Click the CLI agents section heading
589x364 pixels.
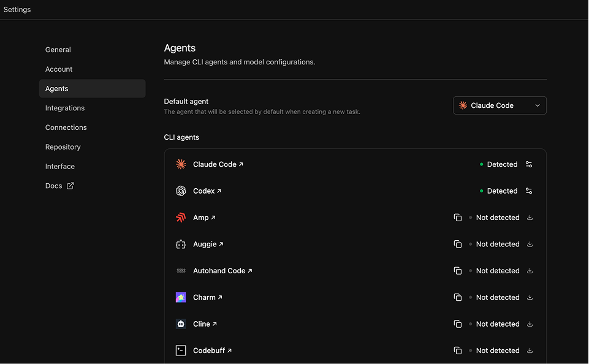(181, 137)
